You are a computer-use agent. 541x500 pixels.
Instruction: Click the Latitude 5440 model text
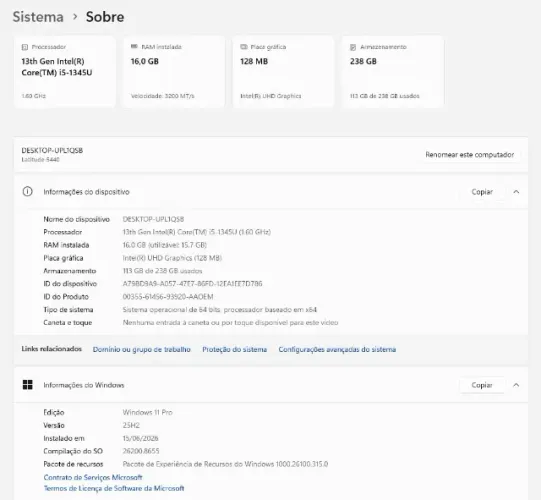pyautogui.click(x=40, y=159)
